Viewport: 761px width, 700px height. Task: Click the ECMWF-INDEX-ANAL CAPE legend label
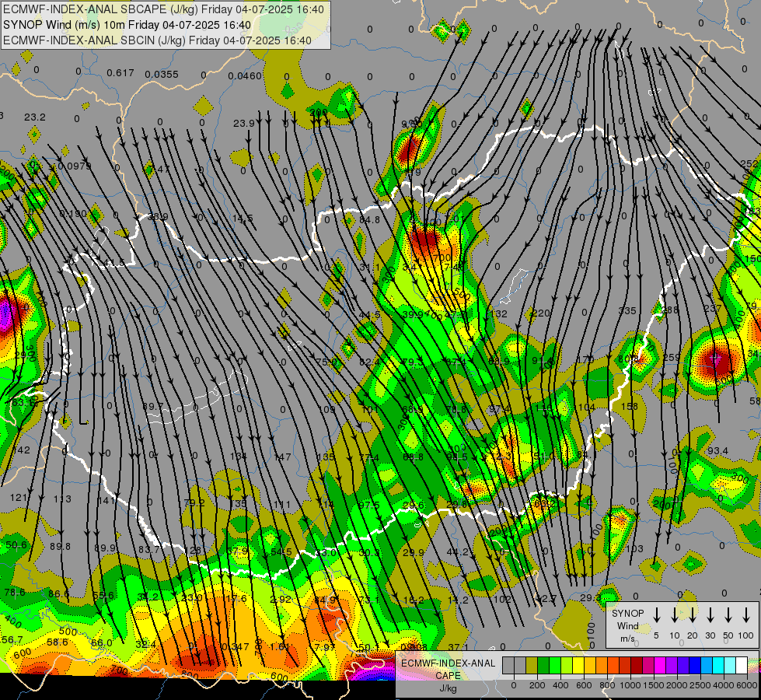pos(448,670)
